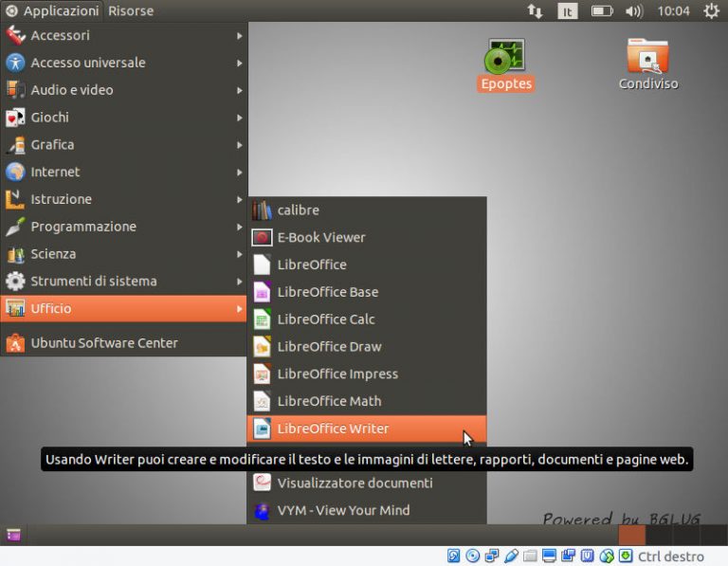The height and width of the screenshot is (566, 728).
Task: Click the Strumenti di sistema gear icon
Action: pos(15,282)
